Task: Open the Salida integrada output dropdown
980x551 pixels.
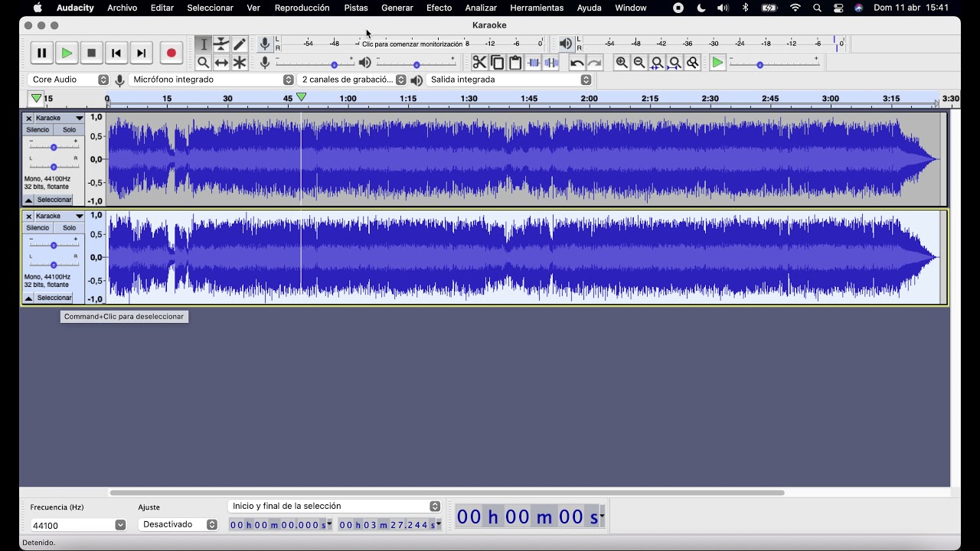Action: (x=510, y=80)
